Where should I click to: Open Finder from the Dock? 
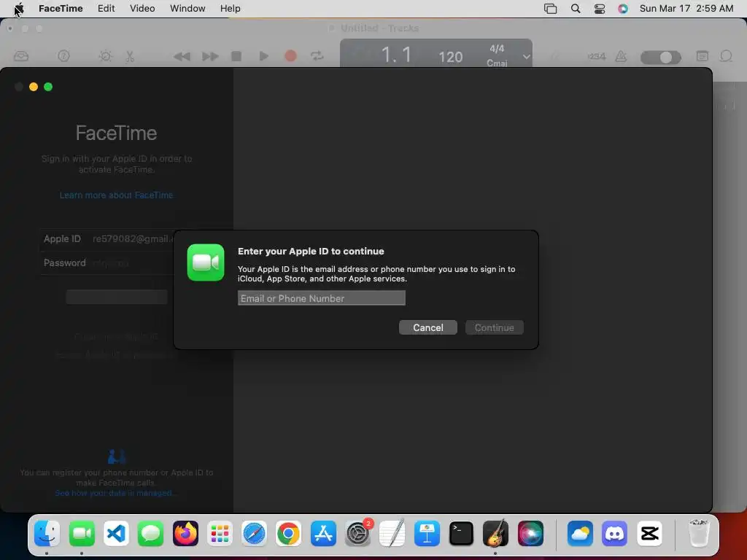click(47, 533)
